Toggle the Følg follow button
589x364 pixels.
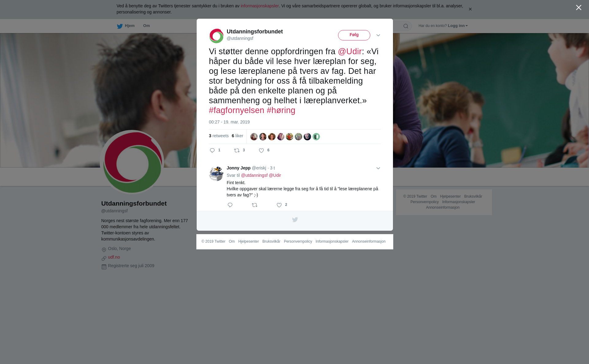(x=354, y=35)
